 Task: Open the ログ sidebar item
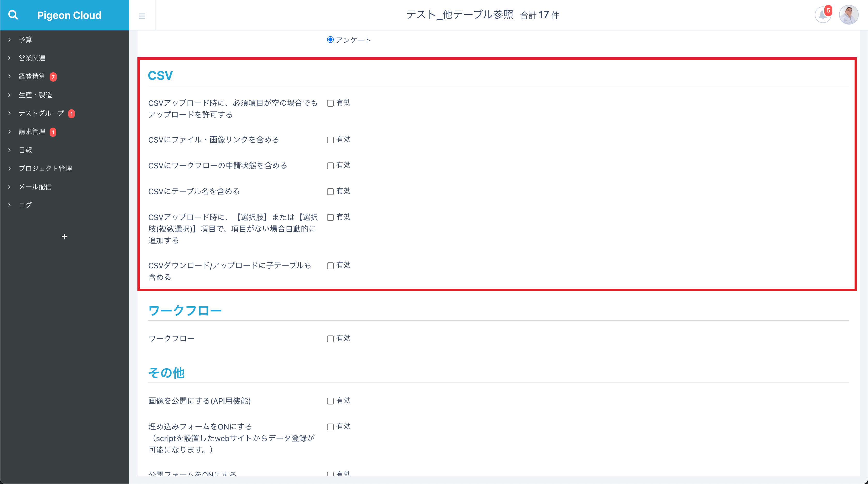click(25, 205)
